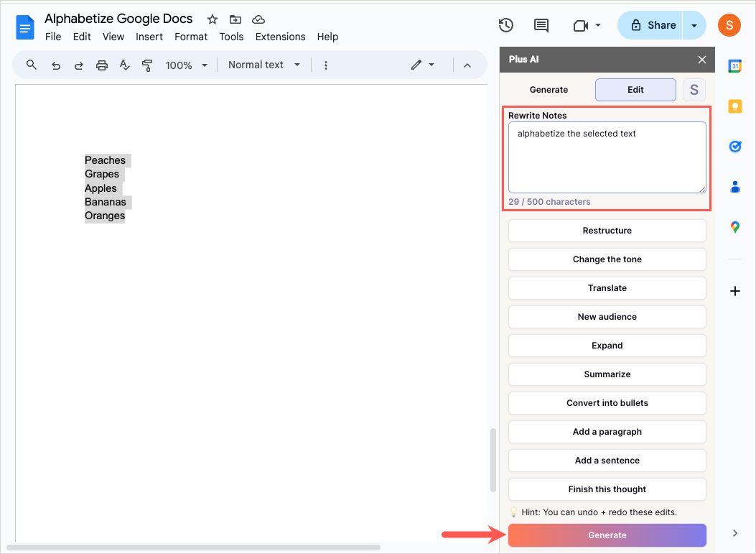The image size is (756, 554).
Task: Hide the side panel chevron
Action: point(734,532)
